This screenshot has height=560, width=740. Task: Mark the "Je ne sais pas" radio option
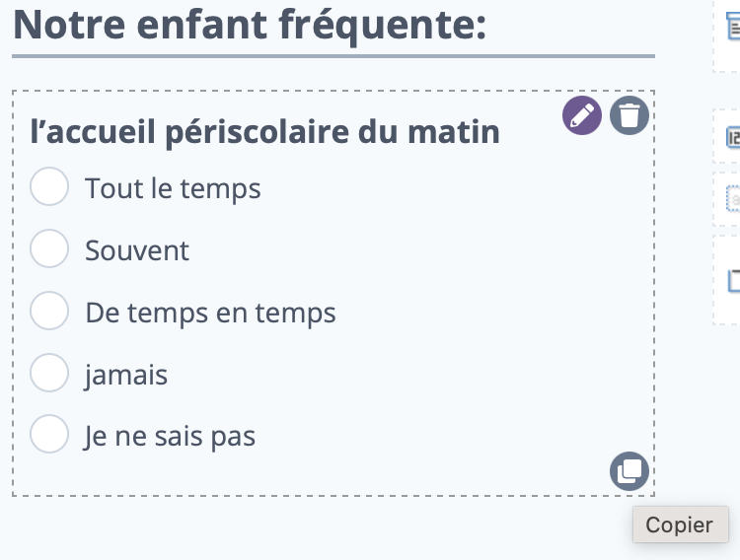click(49, 434)
